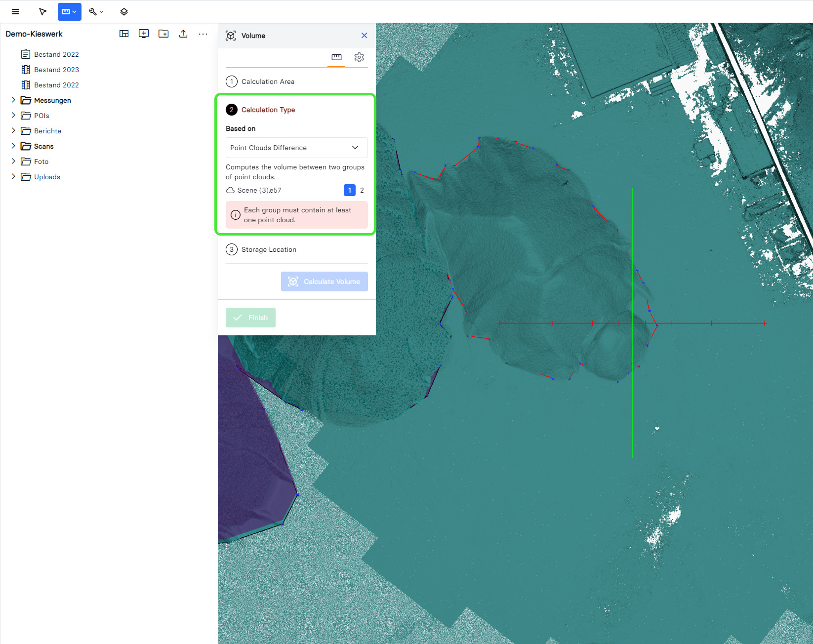This screenshot has height=644, width=813.
Task: Assign Scene (3).e57 to group 1
Action: 350,190
